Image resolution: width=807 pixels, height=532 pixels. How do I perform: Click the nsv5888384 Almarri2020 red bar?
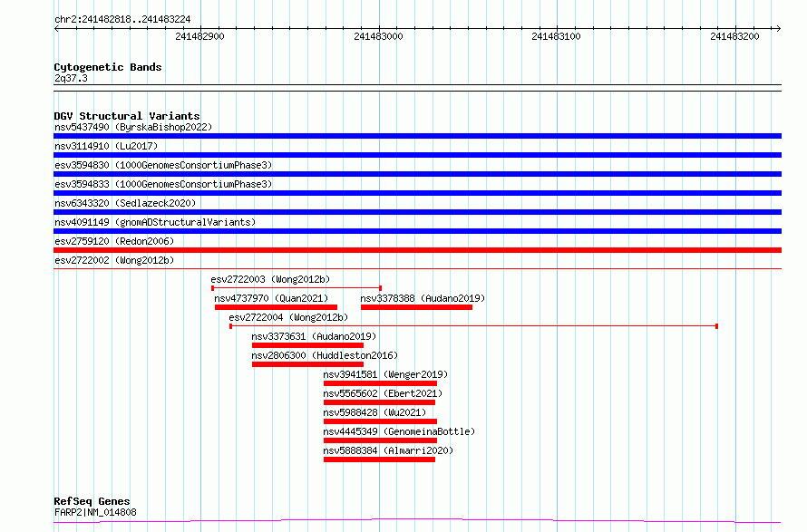[x=379, y=459]
